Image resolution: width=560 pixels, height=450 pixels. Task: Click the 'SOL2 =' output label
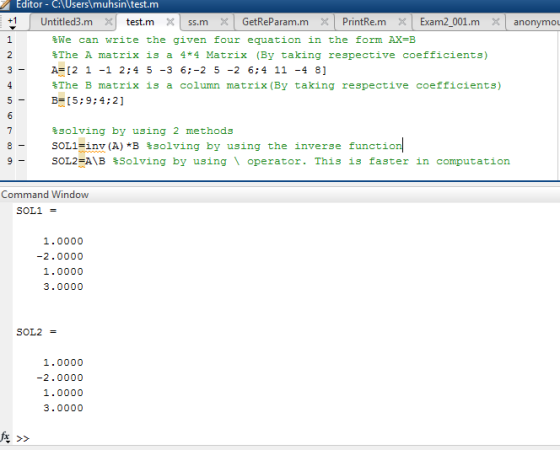36,332
